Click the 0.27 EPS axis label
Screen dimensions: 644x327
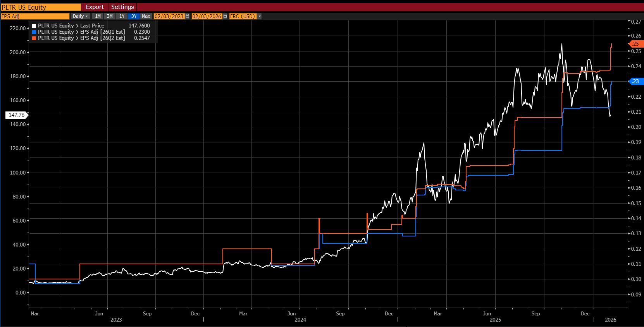(x=636, y=22)
